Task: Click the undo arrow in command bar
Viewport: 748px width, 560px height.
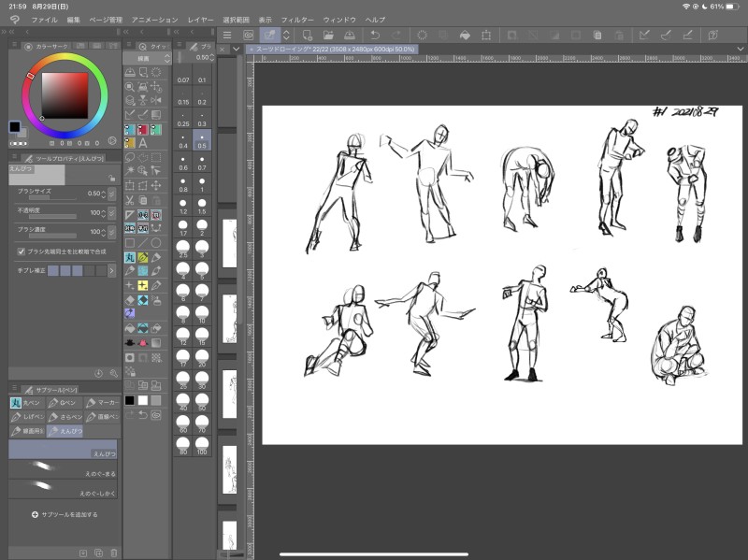Action: (374, 35)
